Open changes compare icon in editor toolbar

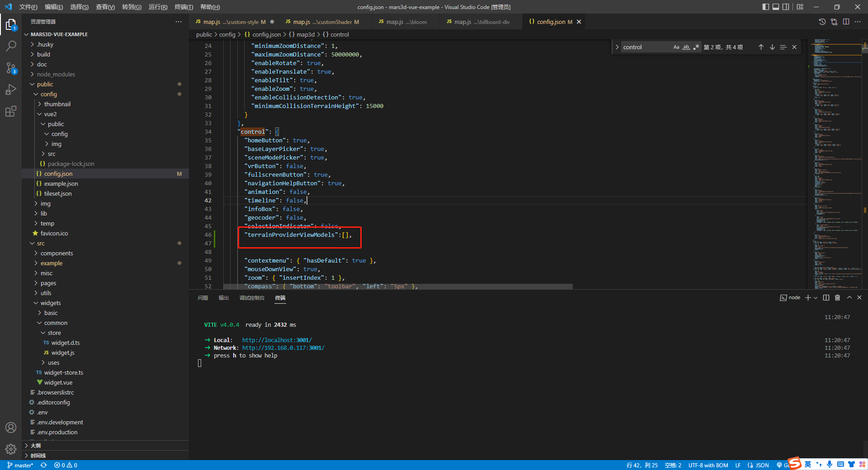[x=834, y=22]
